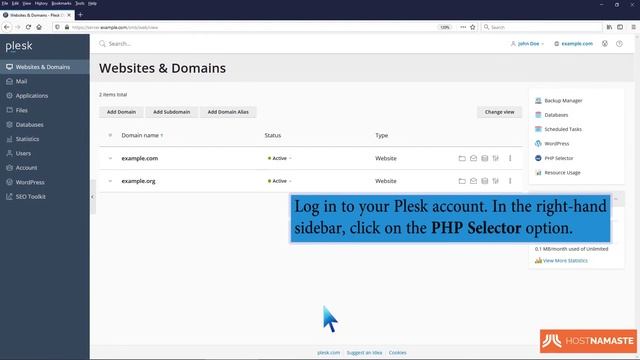Open example.org domain name link
This screenshot has width=640, height=360.
click(138, 181)
